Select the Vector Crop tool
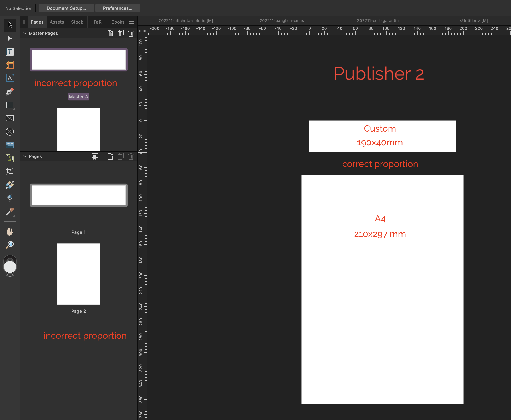This screenshot has width=511, height=420. click(x=10, y=172)
